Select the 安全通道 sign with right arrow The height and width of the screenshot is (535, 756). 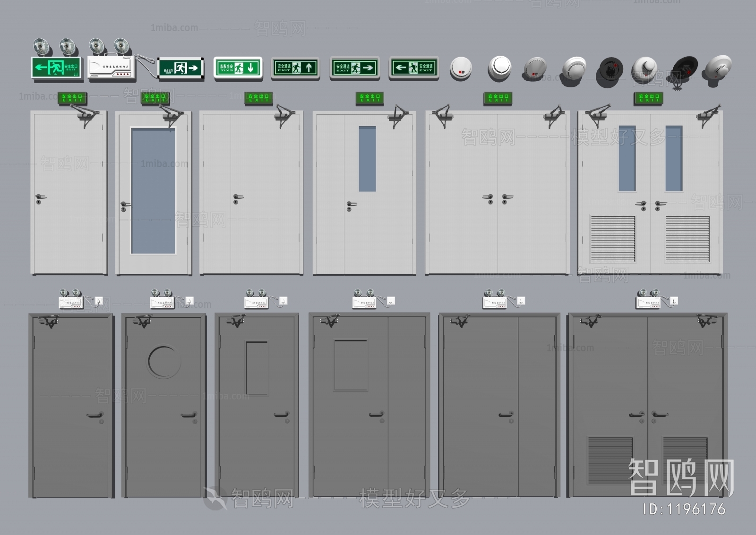pos(354,68)
